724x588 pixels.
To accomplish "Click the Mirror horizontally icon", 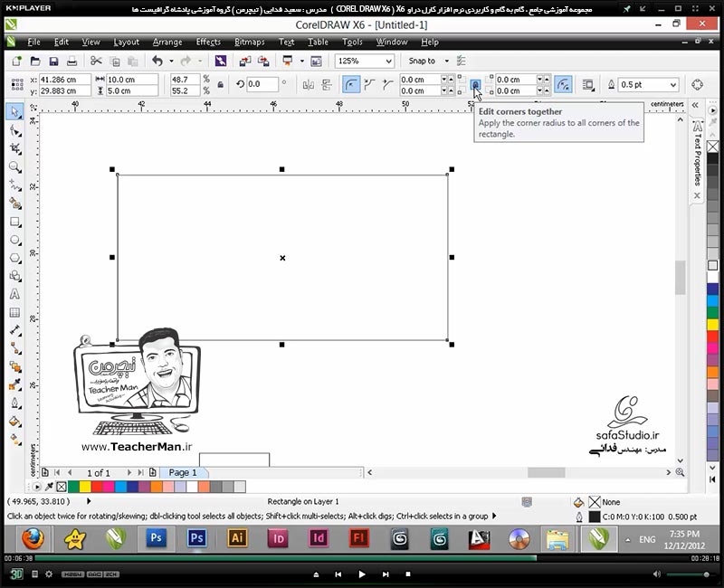I will tap(308, 85).
